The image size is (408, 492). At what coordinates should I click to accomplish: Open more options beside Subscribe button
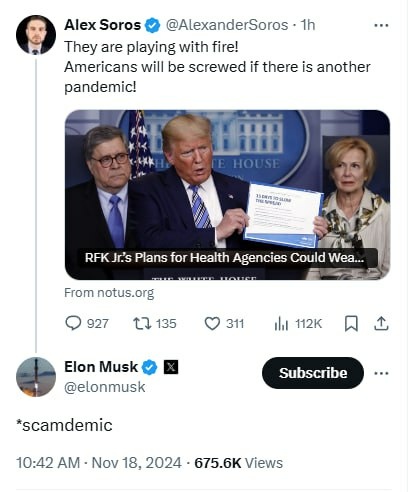point(381,373)
